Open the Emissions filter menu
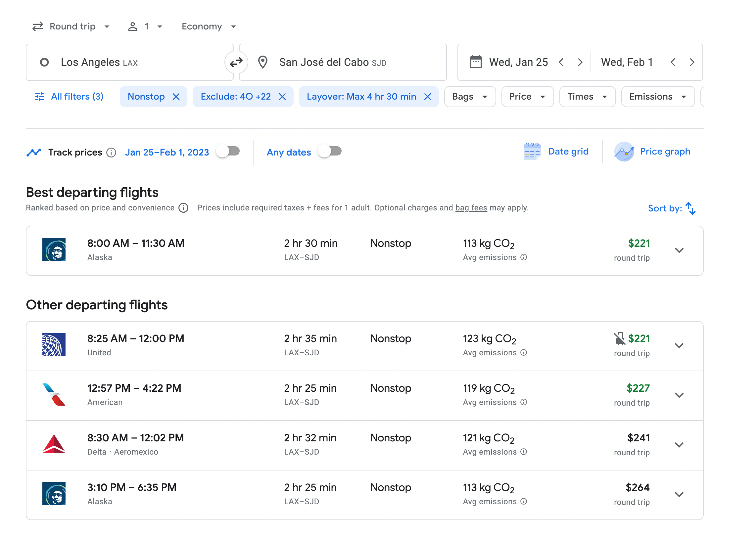 point(657,97)
